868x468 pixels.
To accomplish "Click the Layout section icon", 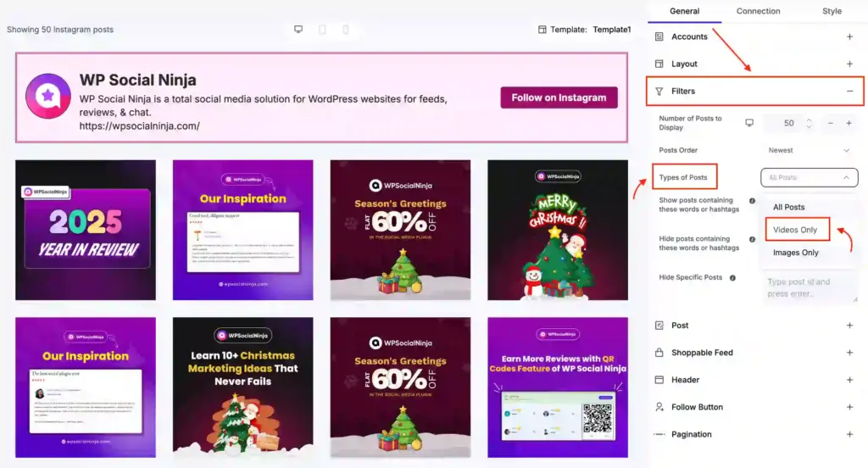I will 659,64.
